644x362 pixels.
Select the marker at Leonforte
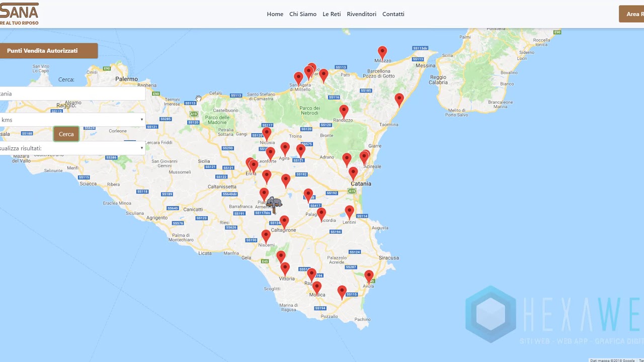pyautogui.click(x=270, y=154)
